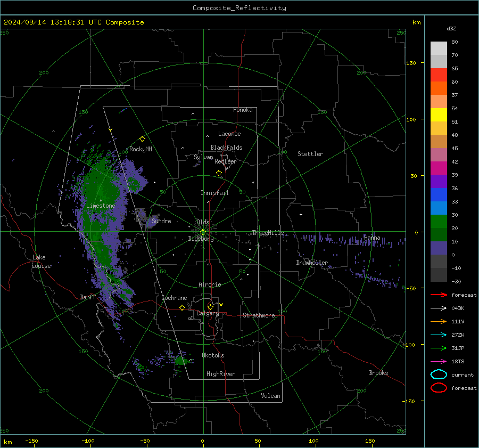479x448 pixels.
Task: Click the RockyMH station label
Action: [x=141, y=149]
